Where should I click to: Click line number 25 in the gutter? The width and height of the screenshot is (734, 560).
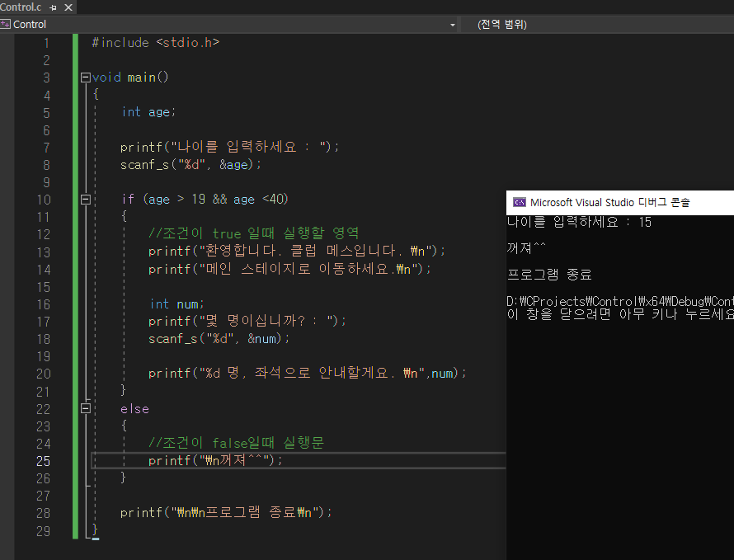coord(43,461)
